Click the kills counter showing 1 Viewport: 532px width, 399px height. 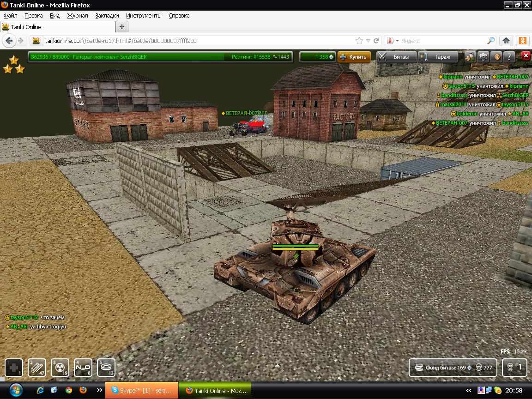point(515,368)
